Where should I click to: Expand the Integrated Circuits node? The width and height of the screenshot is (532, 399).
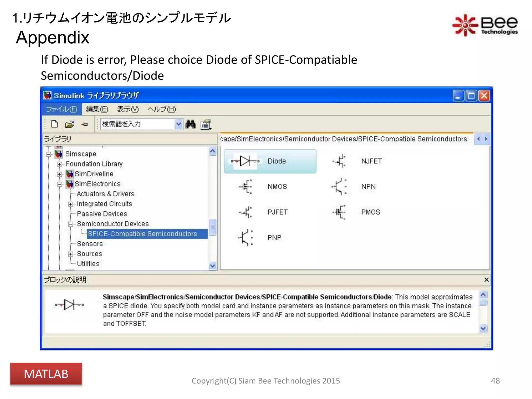[x=70, y=204]
